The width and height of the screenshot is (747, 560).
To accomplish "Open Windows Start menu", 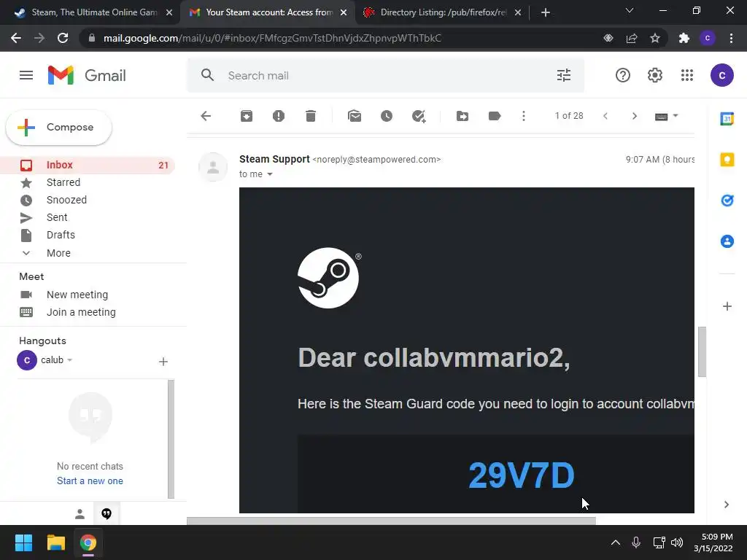I will pos(23,542).
